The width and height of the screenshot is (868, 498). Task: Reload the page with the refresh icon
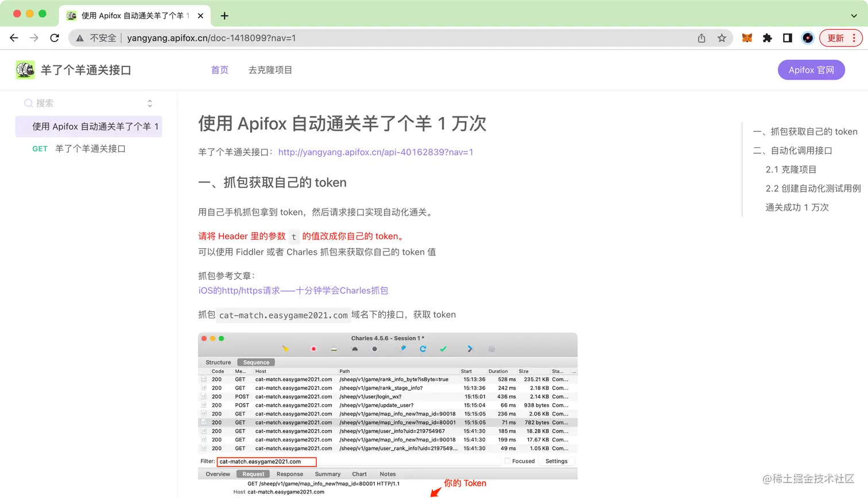pos(55,38)
